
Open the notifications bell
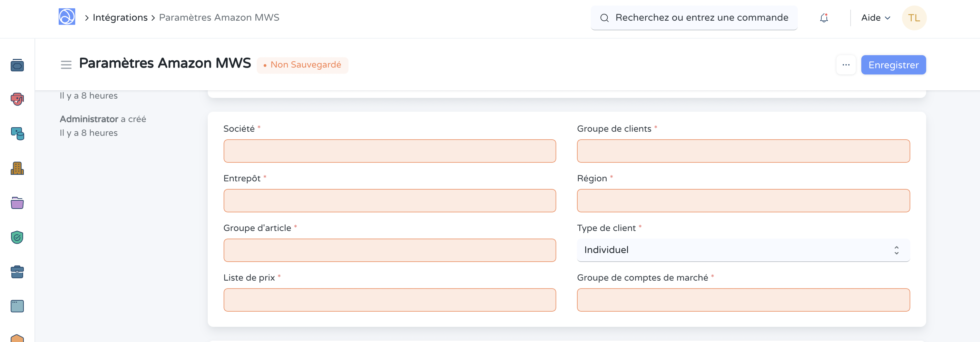[x=824, y=18]
